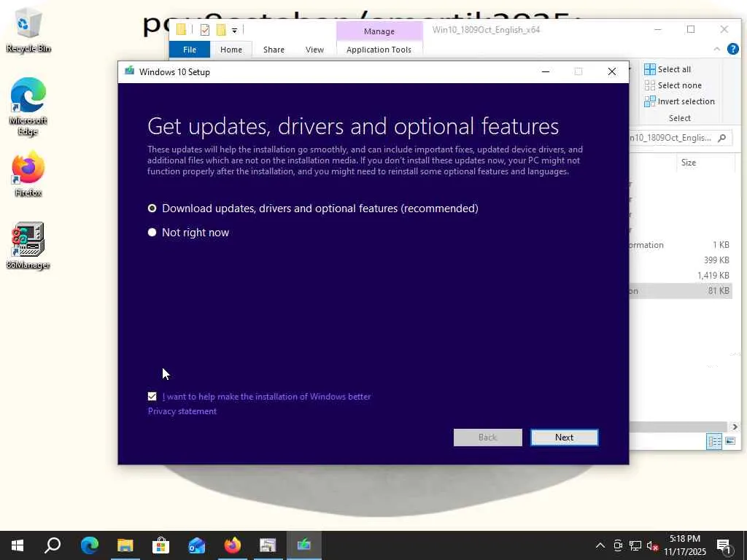Open the File menu in File Explorer
747x560 pixels.
pos(190,50)
